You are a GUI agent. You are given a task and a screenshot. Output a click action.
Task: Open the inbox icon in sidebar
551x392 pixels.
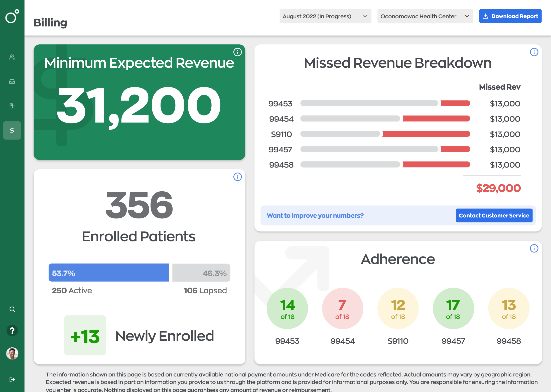click(x=12, y=81)
